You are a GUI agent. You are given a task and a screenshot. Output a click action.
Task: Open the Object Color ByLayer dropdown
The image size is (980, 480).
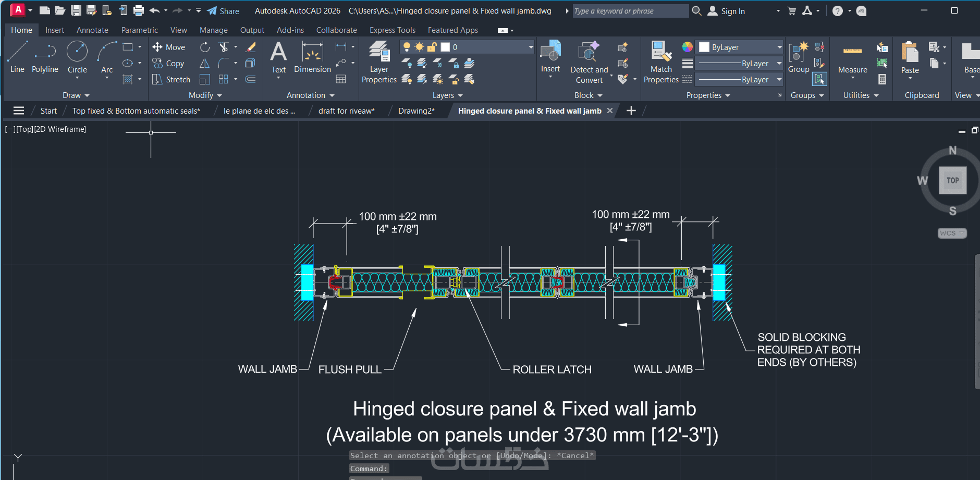[779, 47]
